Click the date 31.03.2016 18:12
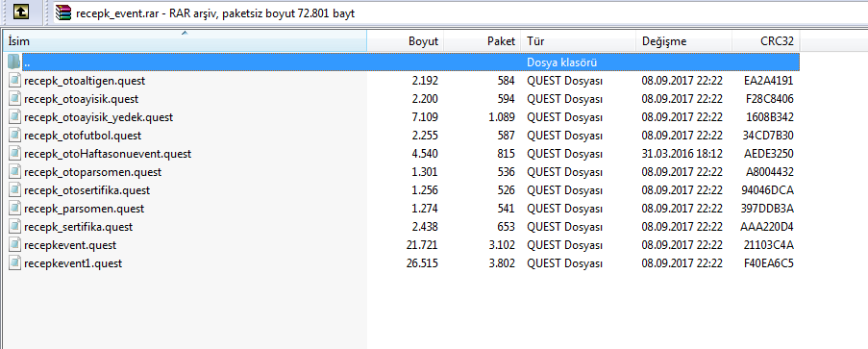Screen dimensions: 868x349 pyautogui.click(x=682, y=154)
